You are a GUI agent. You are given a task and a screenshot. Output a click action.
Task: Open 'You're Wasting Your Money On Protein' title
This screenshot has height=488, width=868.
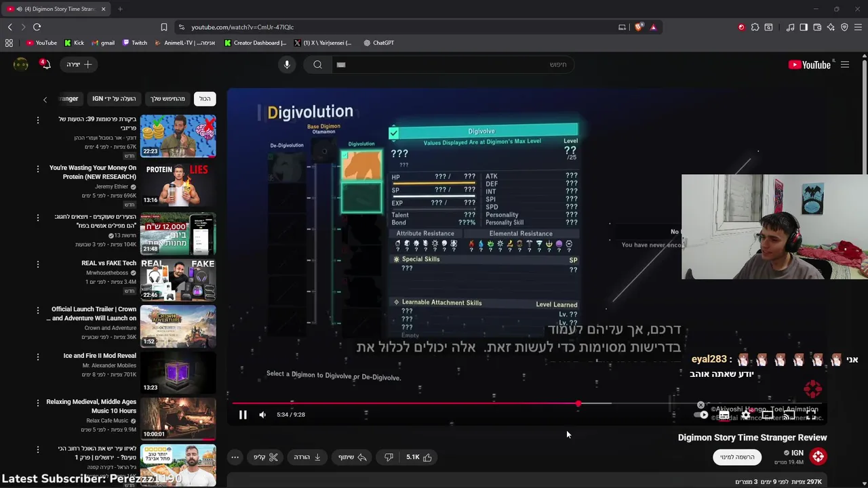93,172
